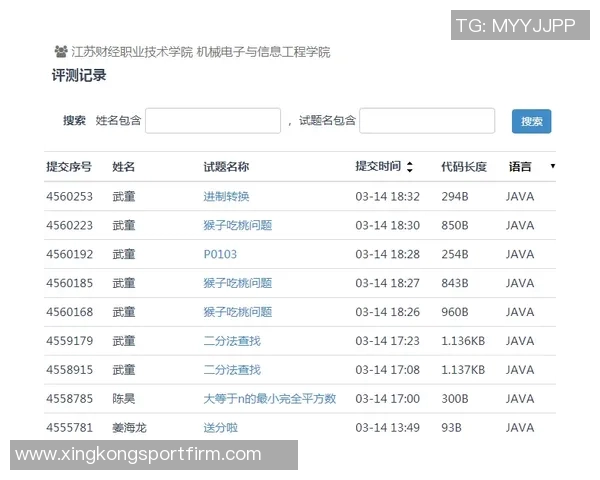
Task: Select submission number 4560223
Action: (x=70, y=225)
